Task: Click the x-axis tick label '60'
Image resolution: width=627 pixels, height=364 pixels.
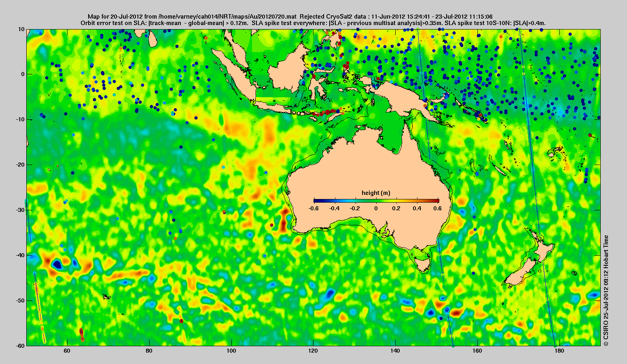Action: pyautogui.click(x=67, y=351)
